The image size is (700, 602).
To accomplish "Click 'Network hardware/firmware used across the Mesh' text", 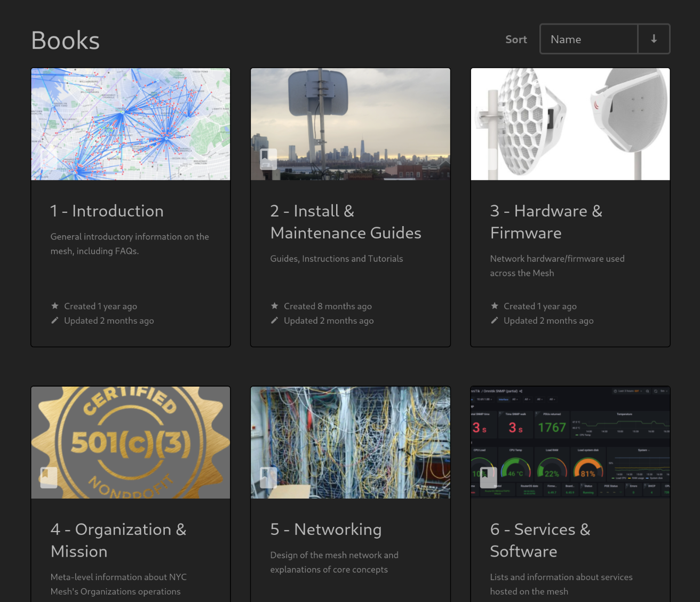I will 557,266.
